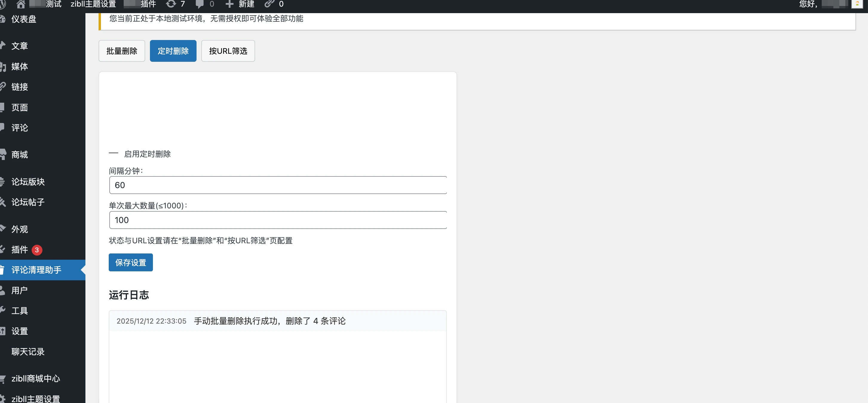Click the comments bubble icon in top bar
Viewport: 868px width, 403px height.
pyautogui.click(x=200, y=4)
